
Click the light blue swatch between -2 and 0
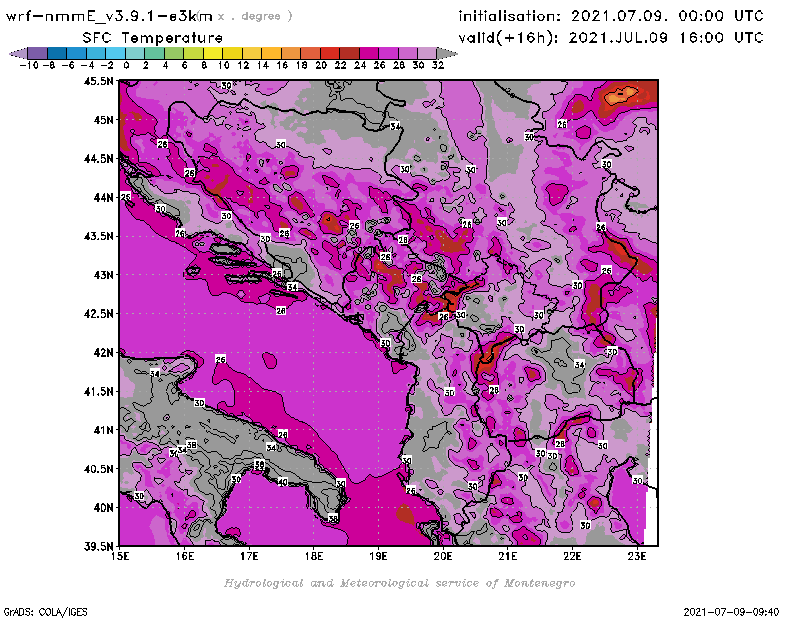pyautogui.click(x=115, y=53)
